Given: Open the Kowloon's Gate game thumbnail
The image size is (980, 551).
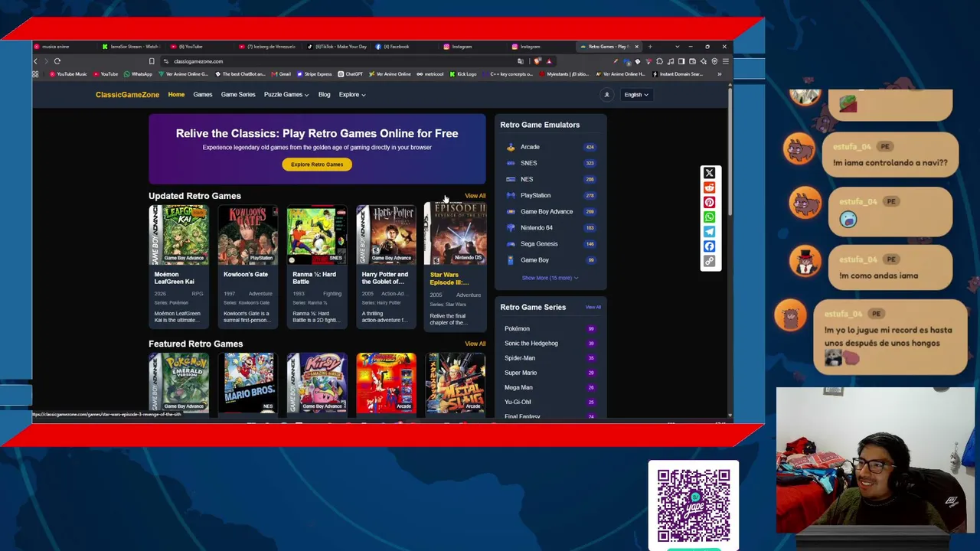Looking at the screenshot, I should click(x=247, y=234).
